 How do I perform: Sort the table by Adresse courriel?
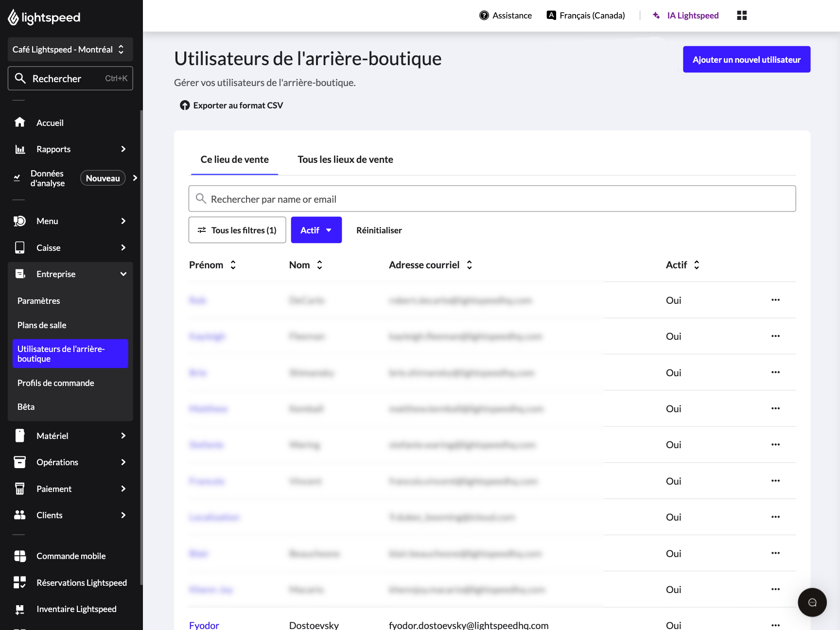coord(470,265)
